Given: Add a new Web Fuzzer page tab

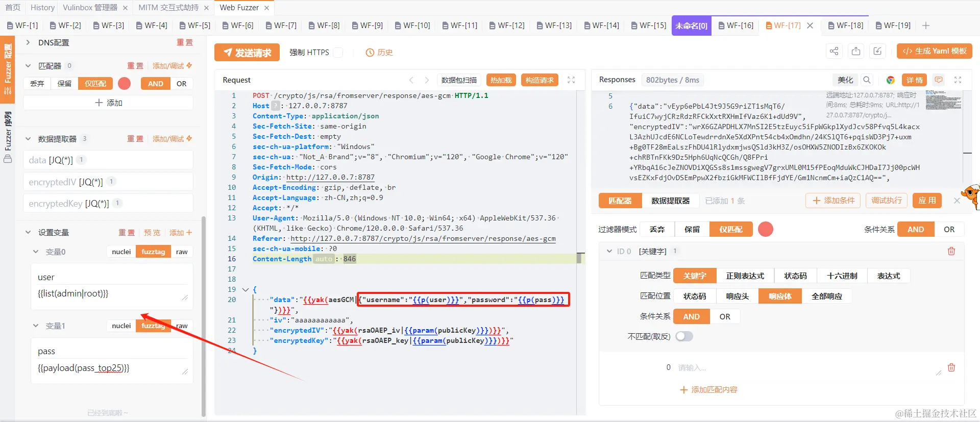Looking at the screenshot, I should [x=926, y=26].
